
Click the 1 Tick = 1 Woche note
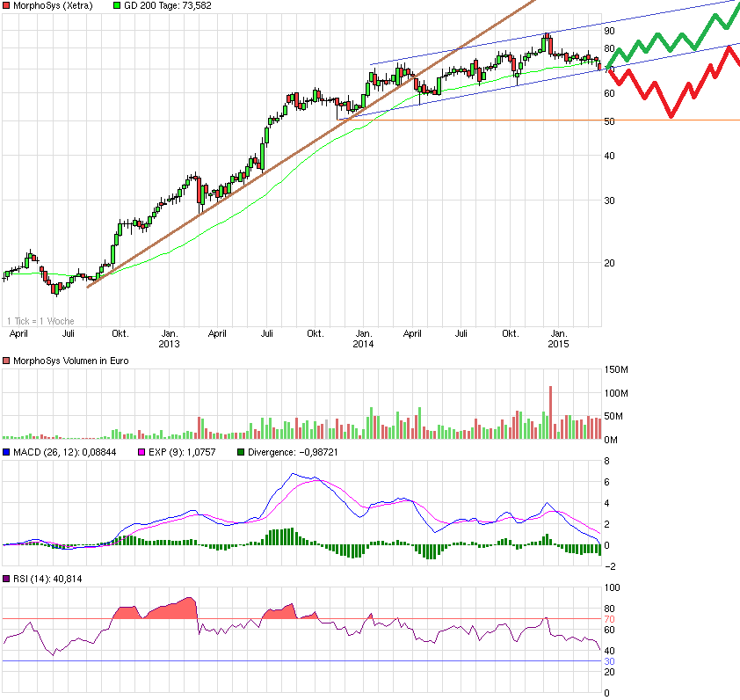point(40,321)
